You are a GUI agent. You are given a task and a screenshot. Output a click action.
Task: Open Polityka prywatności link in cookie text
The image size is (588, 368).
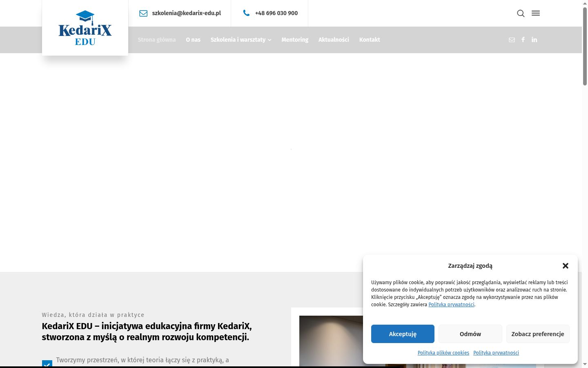[451, 305]
